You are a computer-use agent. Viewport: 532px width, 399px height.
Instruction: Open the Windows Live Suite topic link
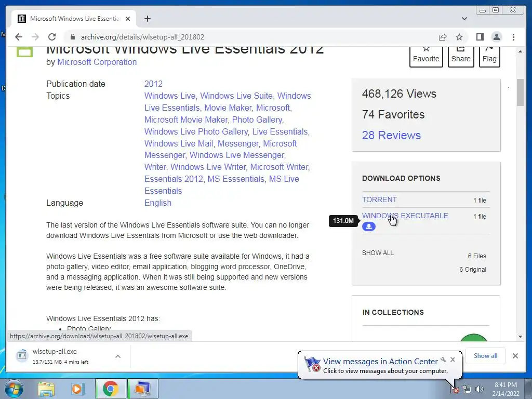[x=236, y=96]
